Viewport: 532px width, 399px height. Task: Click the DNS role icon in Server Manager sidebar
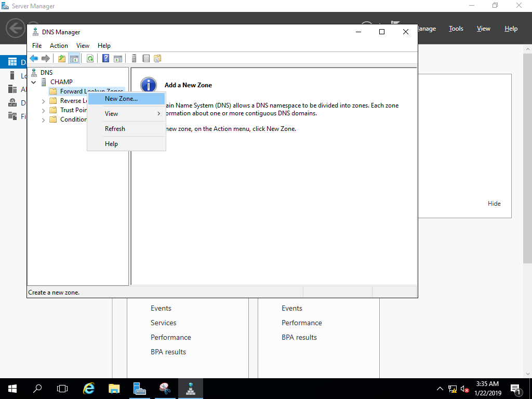(x=12, y=102)
